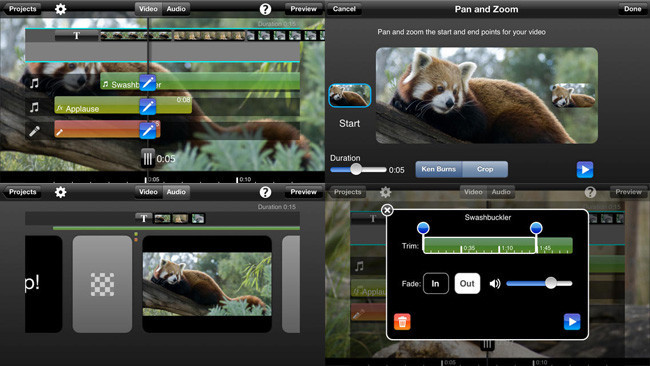Select the checkerboard transition card
This screenshot has height=366, width=650.
(102, 284)
